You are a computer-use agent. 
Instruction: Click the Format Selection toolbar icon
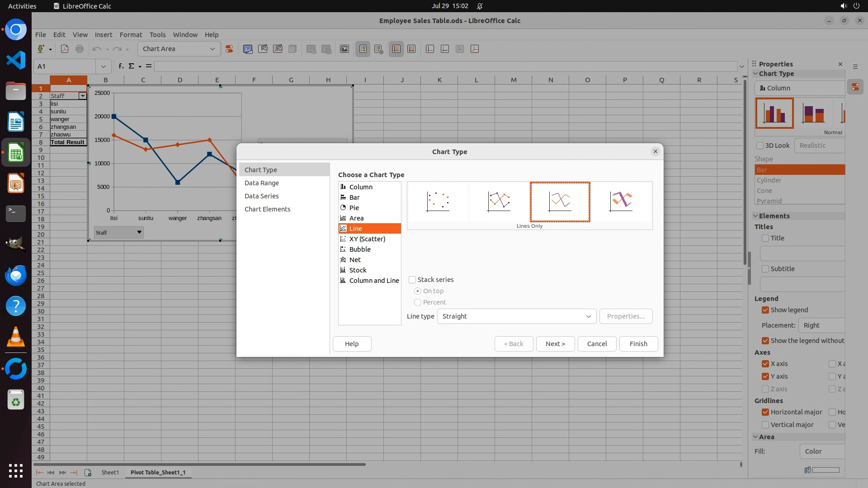point(229,49)
